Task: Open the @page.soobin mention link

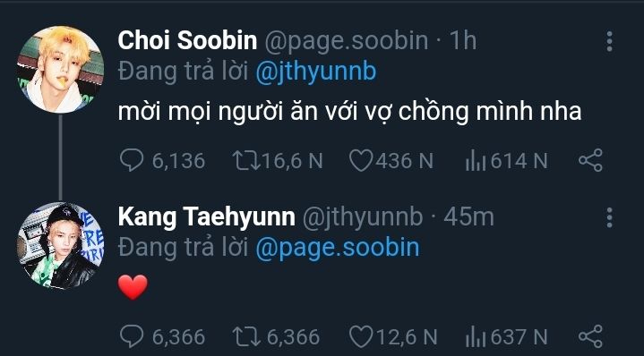Action: click(x=337, y=249)
